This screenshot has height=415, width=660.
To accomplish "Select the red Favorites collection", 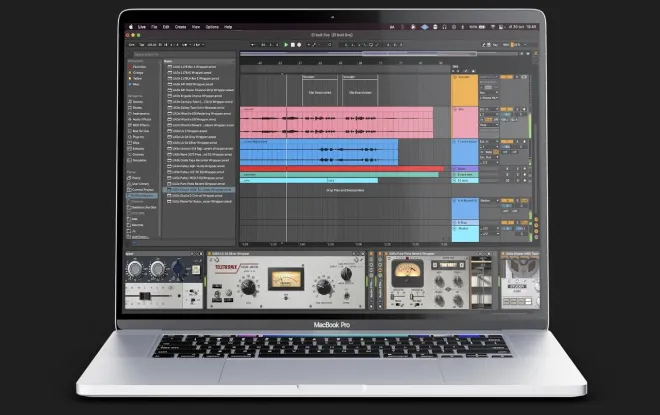I will 137,67.
